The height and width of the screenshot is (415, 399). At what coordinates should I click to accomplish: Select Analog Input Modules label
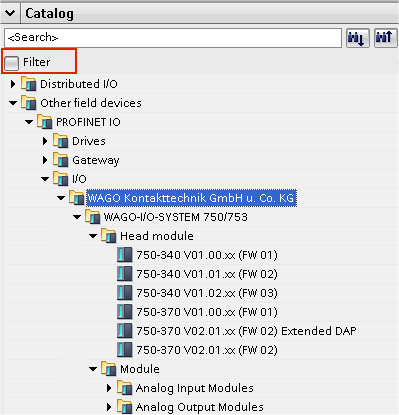195,388
